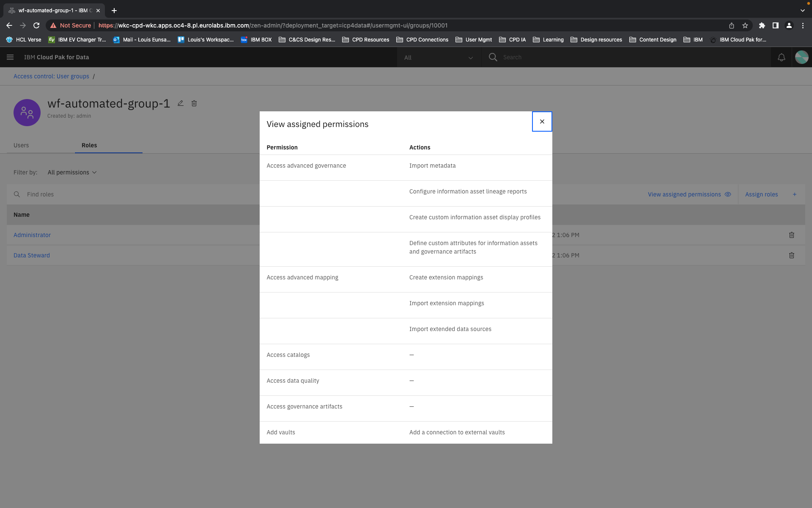
Task: Click the Import metadata action text
Action: (x=432, y=166)
